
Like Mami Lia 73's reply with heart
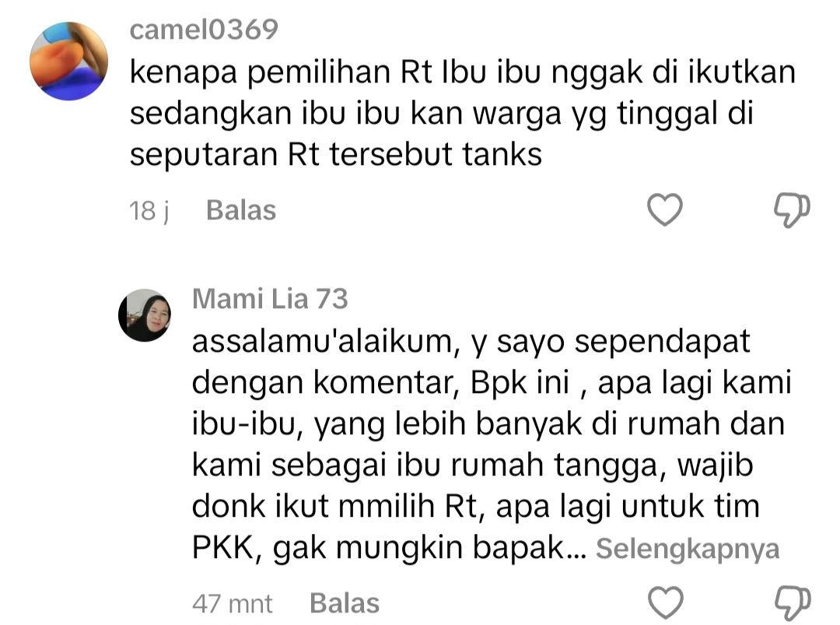pyautogui.click(x=665, y=602)
